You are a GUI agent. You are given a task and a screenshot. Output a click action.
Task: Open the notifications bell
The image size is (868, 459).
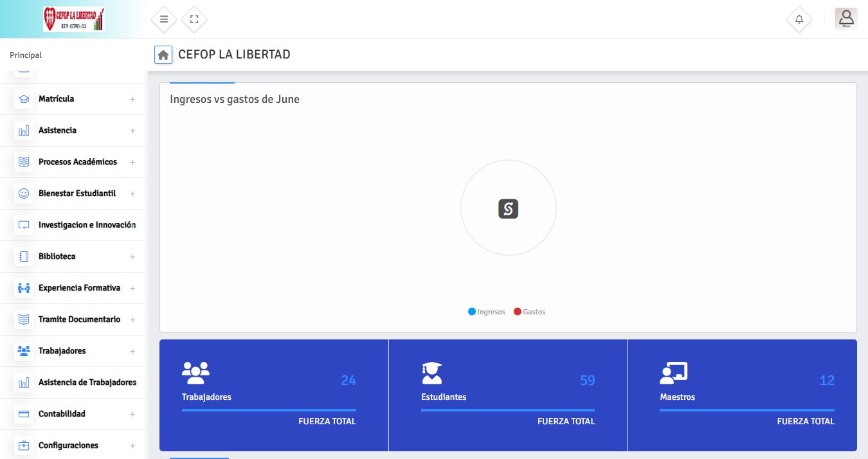click(x=799, y=19)
